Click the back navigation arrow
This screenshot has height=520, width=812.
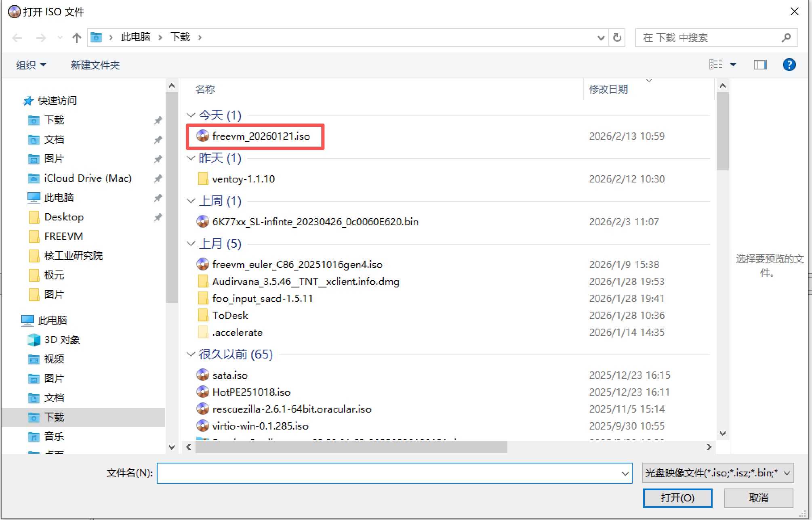[x=17, y=37]
